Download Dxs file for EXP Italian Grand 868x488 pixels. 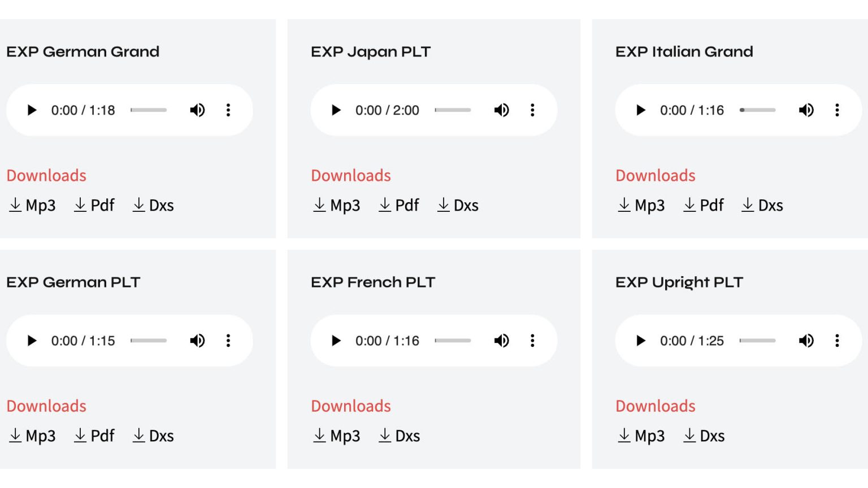tap(762, 206)
